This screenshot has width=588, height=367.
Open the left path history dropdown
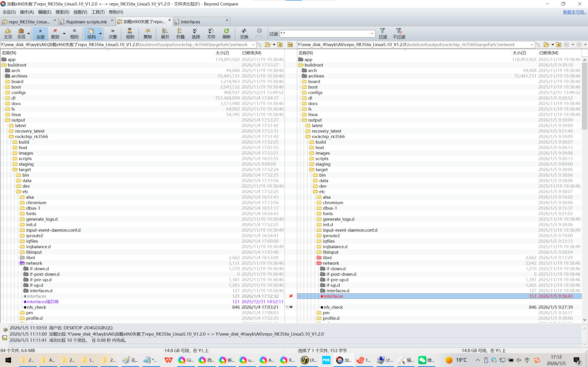(253, 45)
